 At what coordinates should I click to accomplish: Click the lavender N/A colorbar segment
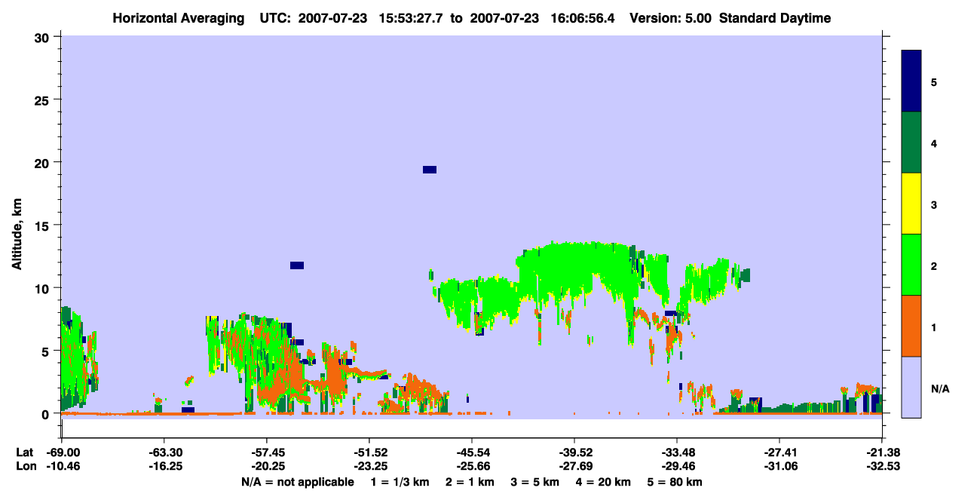click(x=911, y=387)
